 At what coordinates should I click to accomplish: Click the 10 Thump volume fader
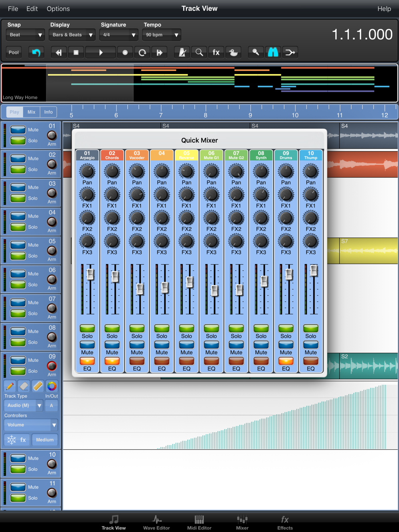tap(314, 270)
